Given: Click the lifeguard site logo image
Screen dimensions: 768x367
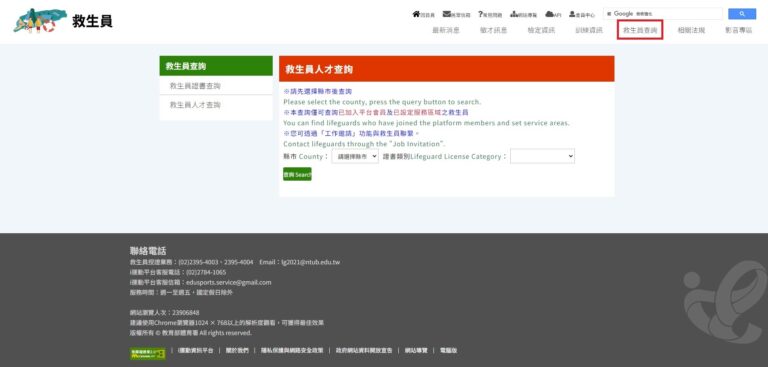Looking at the screenshot, I should 40,21.
